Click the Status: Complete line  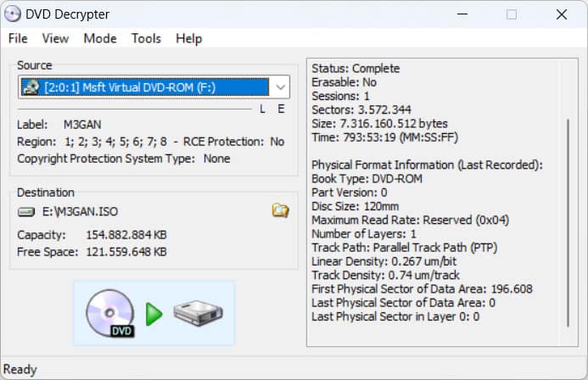[356, 69]
